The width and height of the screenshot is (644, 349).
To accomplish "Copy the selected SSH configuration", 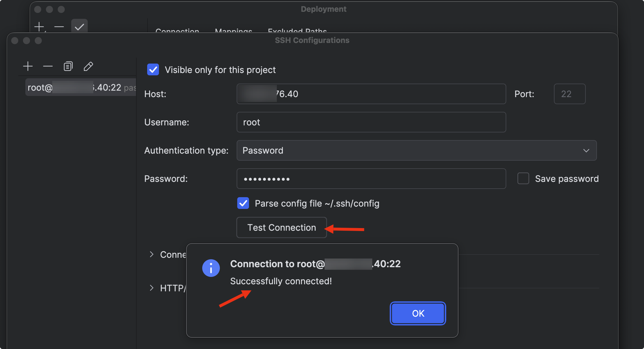I will (68, 66).
